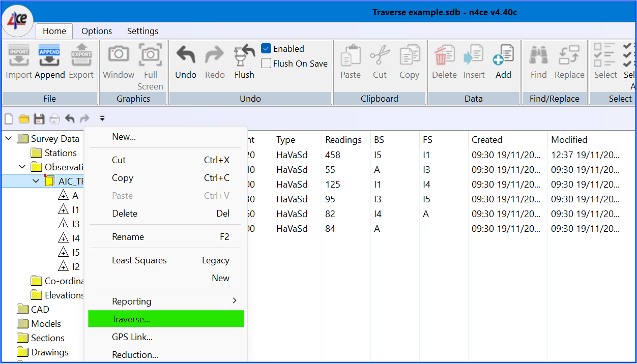
Task: Open the quick-access toolbar customize dropdown
Action: (102, 119)
